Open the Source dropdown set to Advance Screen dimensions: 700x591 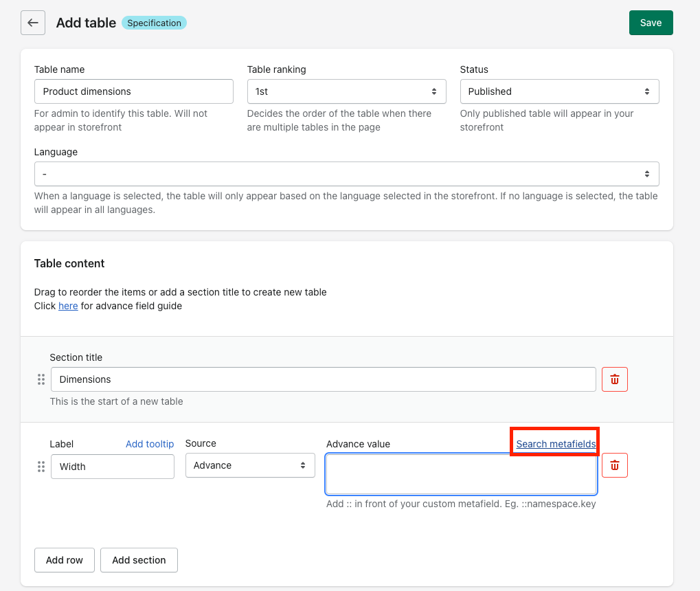coord(250,466)
